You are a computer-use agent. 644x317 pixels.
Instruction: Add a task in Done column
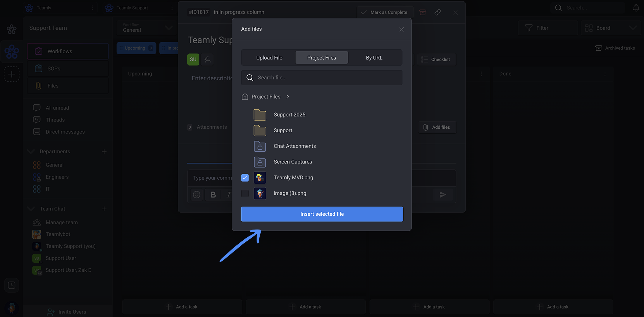(553, 307)
